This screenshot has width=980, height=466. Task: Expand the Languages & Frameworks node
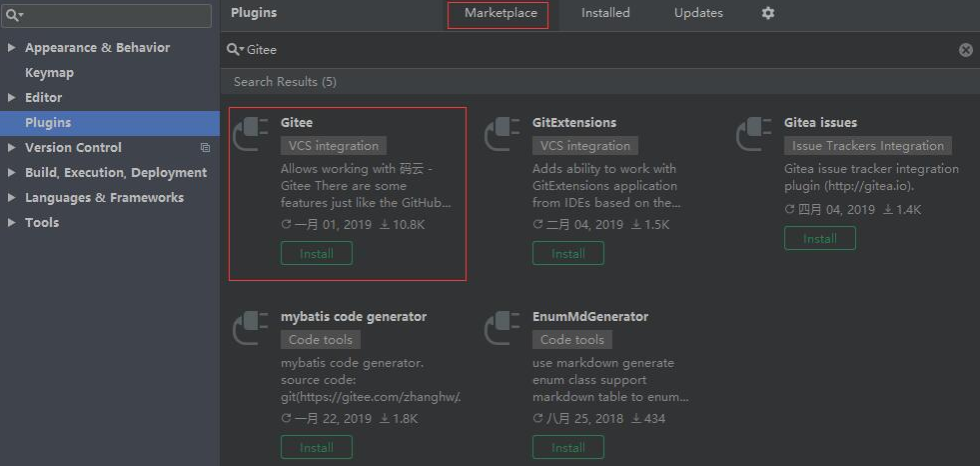pyautogui.click(x=11, y=198)
